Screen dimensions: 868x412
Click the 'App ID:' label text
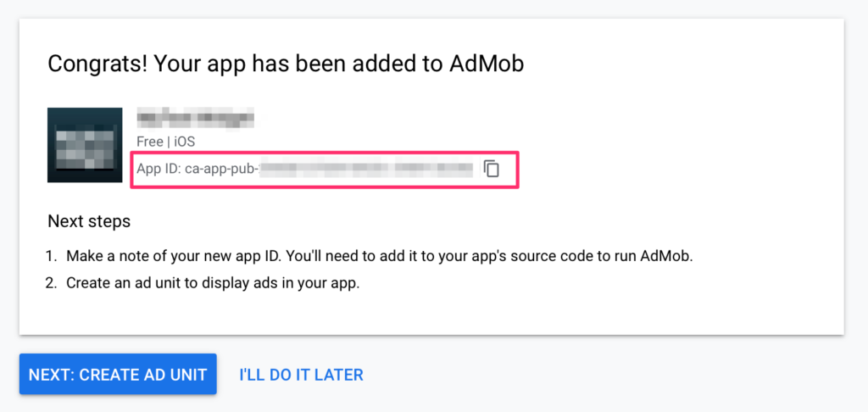159,169
